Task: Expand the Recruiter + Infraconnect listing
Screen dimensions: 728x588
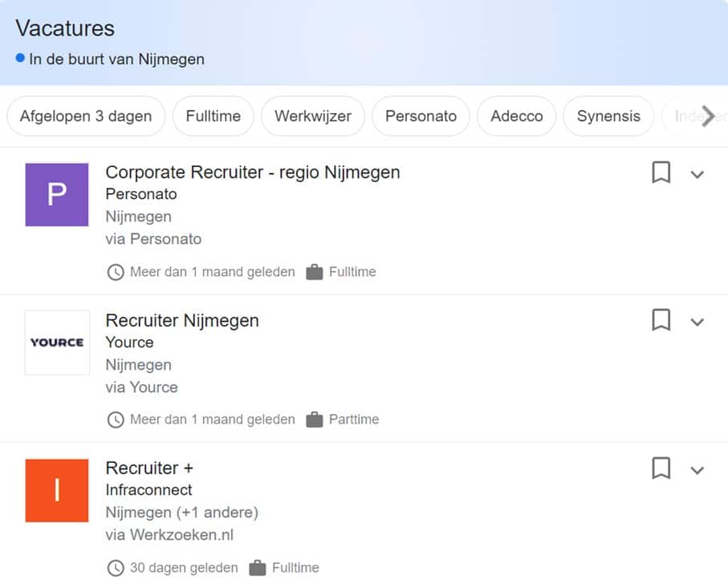Action: [697, 470]
